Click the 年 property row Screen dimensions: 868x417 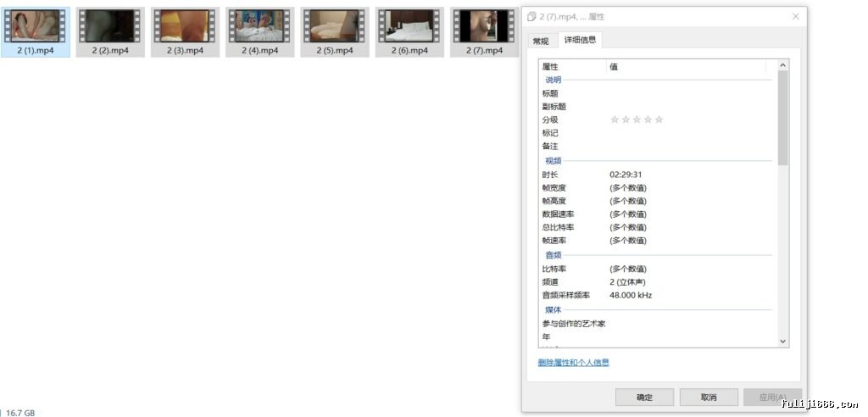[x=657, y=336]
